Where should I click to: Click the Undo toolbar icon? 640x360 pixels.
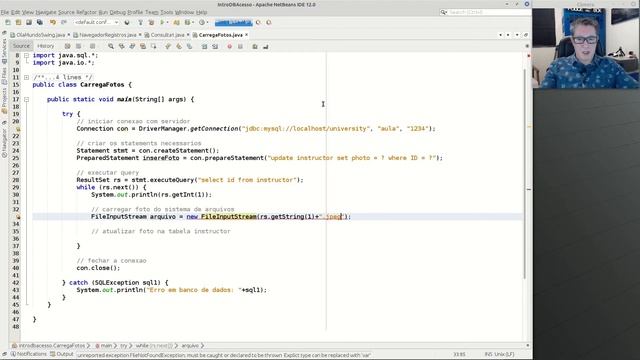[53, 22]
